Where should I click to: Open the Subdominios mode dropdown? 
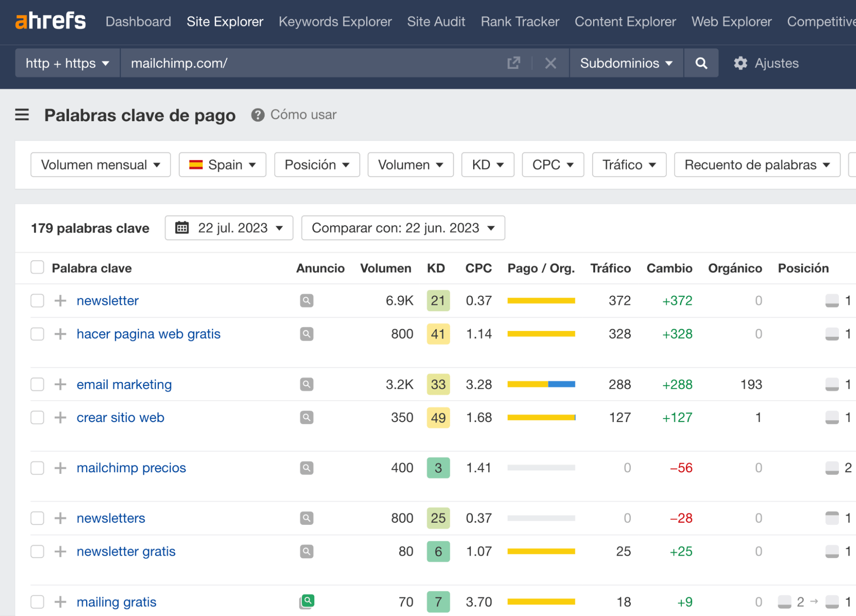626,63
